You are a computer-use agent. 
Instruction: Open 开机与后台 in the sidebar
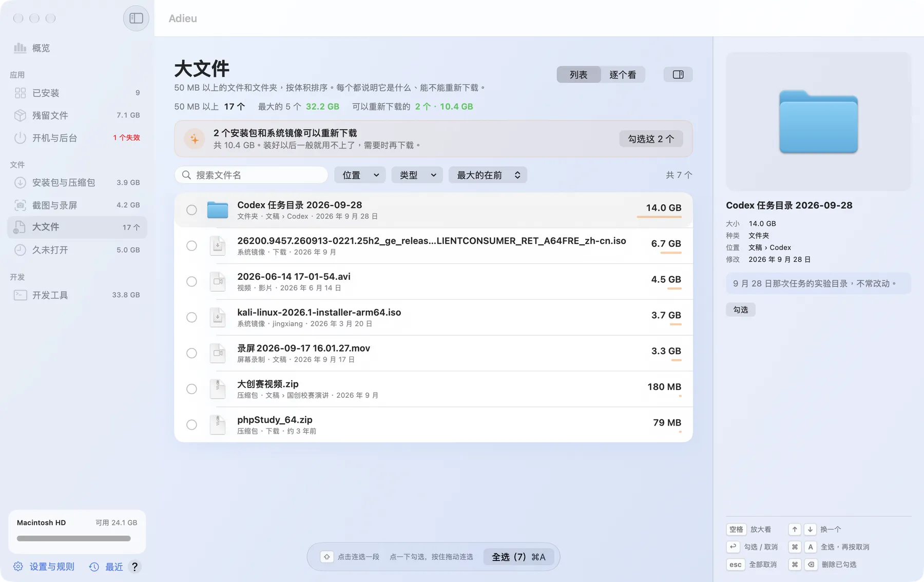(x=77, y=138)
